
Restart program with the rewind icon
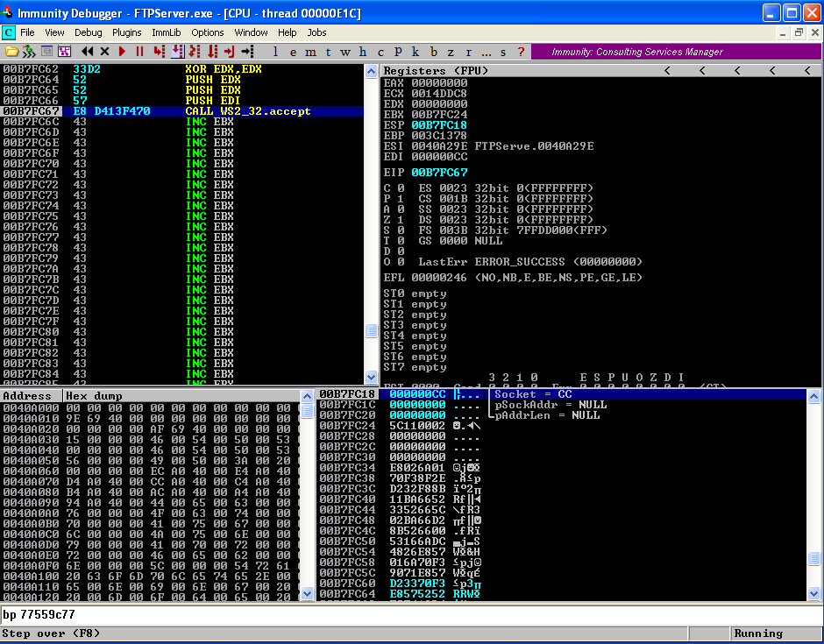(x=88, y=52)
